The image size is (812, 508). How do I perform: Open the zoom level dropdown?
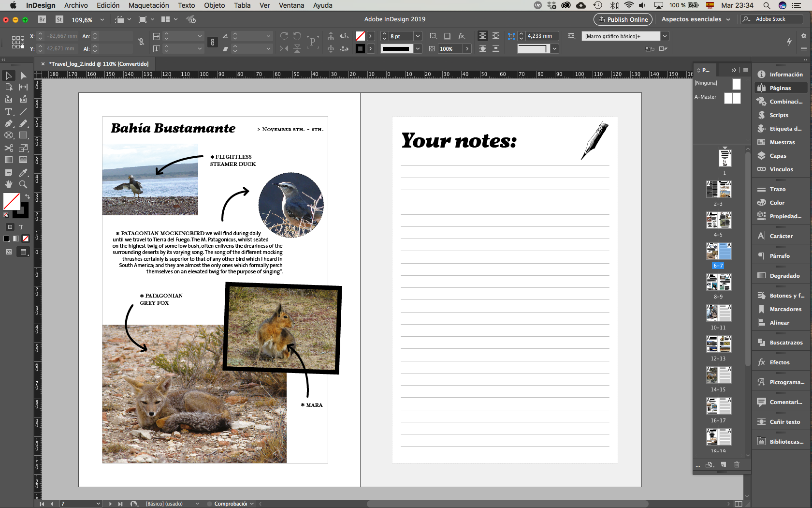102,20
